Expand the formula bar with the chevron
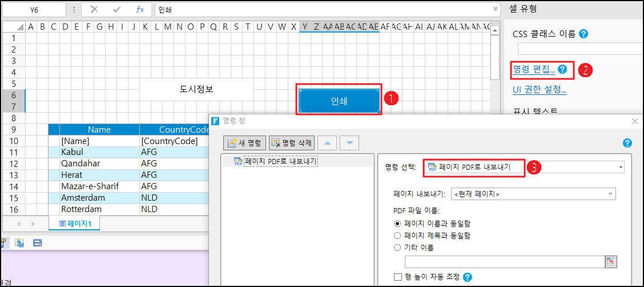 point(495,10)
